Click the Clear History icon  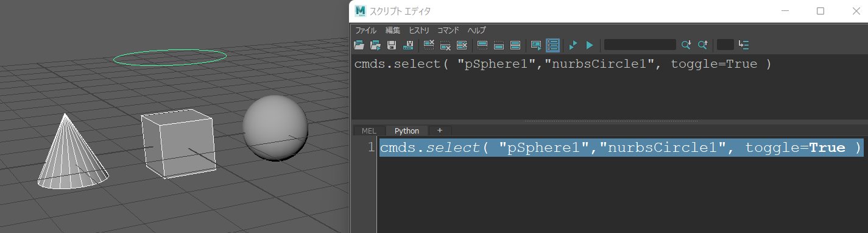click(428, 45)
